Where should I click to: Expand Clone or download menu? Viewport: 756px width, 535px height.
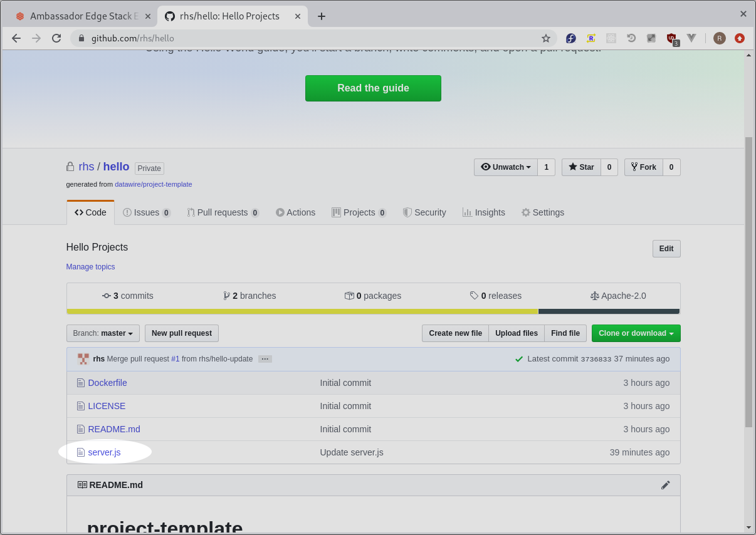click(x=636, y=333)
